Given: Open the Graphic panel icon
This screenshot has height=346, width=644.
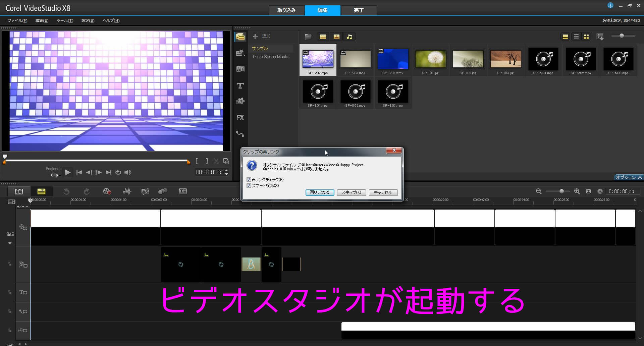Looking at the screenshot, I should point(240,101).
